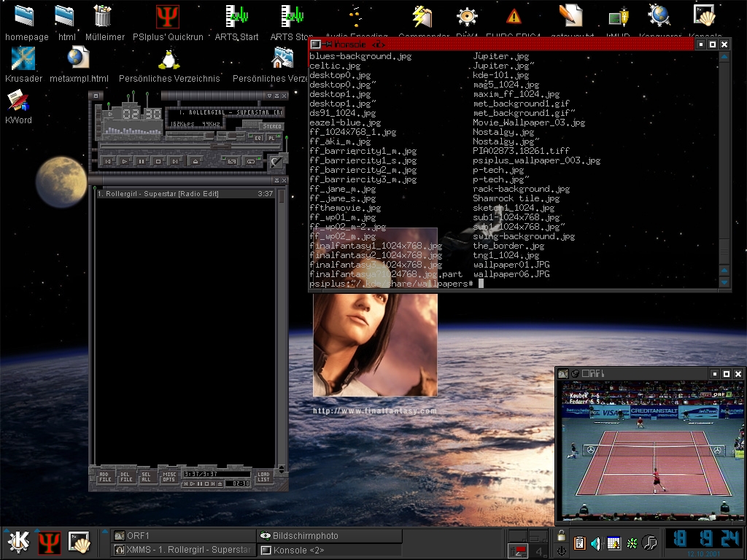747x560 pixels.
Task: Click the panel lock screen icon
Action: (x=562, y=536)
